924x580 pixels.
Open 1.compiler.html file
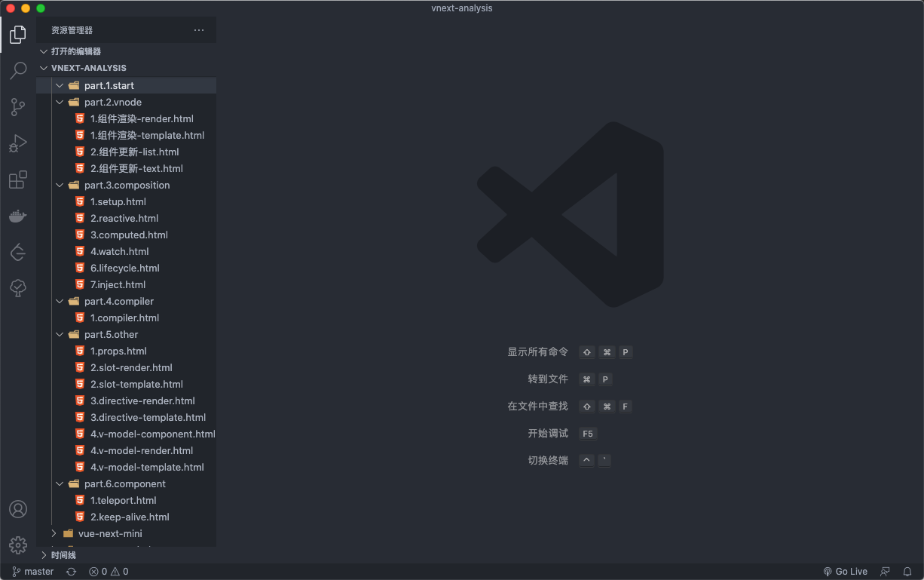126,318
